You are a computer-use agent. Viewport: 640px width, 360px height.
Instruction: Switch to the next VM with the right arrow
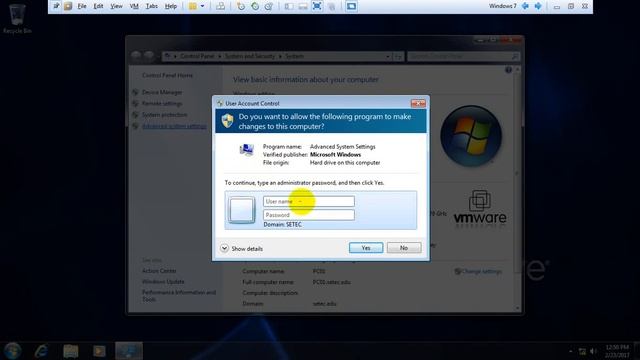coord(538,6)
